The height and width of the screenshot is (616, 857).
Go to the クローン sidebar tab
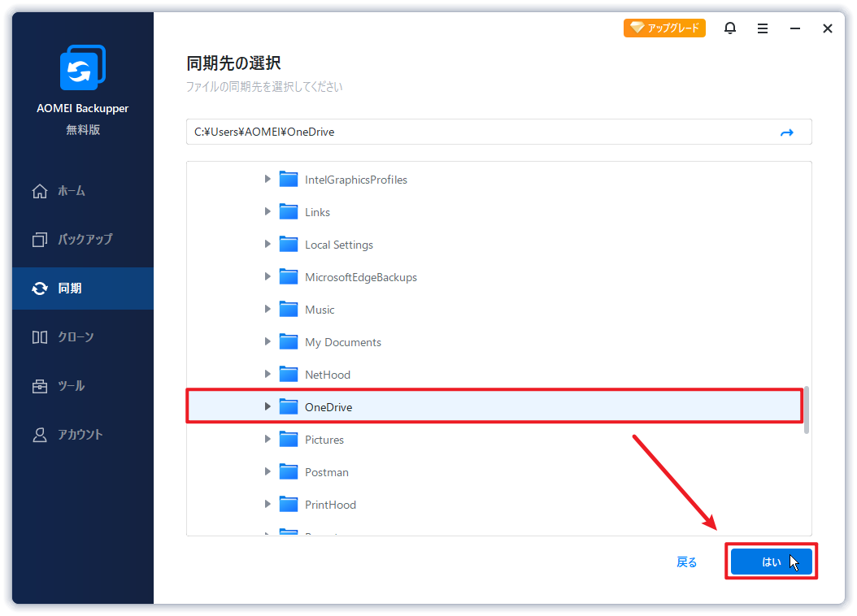tap(83, 337)
